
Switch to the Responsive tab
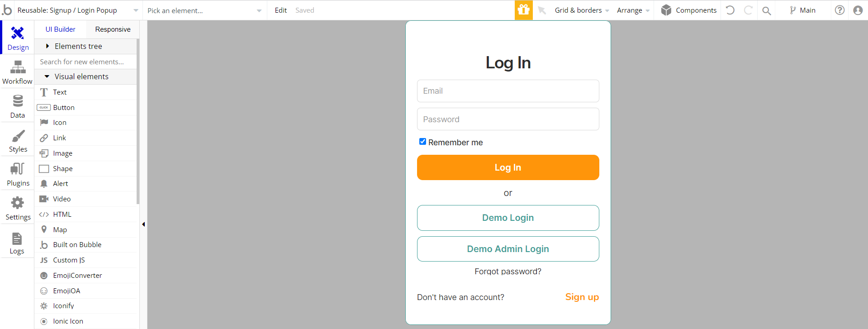pos(113,29)
